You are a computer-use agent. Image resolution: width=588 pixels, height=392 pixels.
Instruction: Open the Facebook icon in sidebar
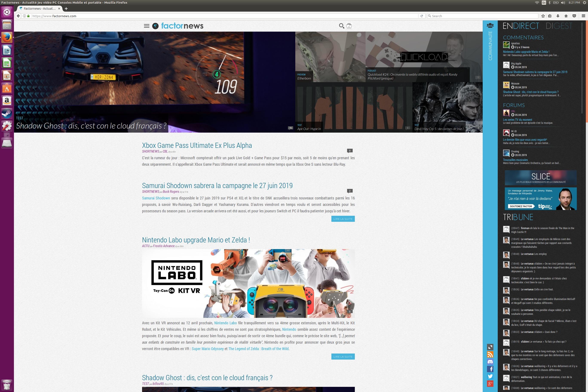[x=490, y=369]
